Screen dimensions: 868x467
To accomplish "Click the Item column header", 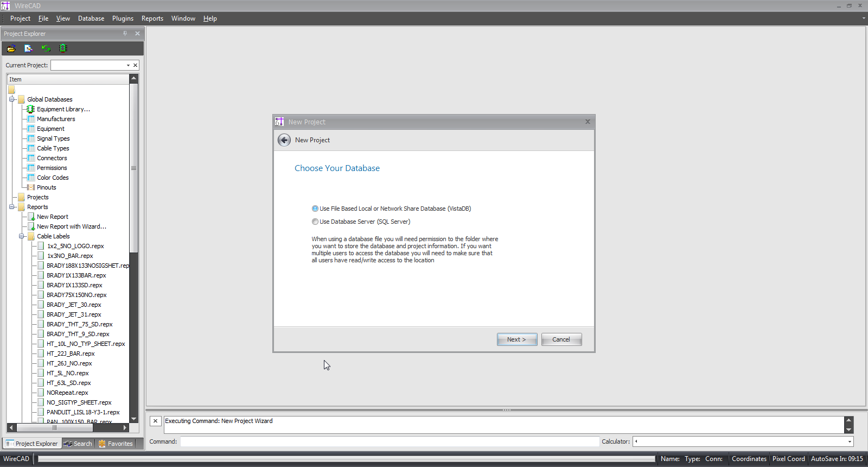I will (x=68, y=79).
